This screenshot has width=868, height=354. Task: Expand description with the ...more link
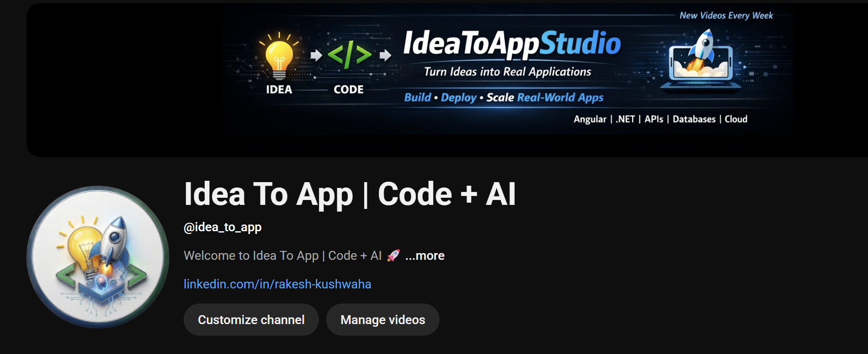[424, 256]
